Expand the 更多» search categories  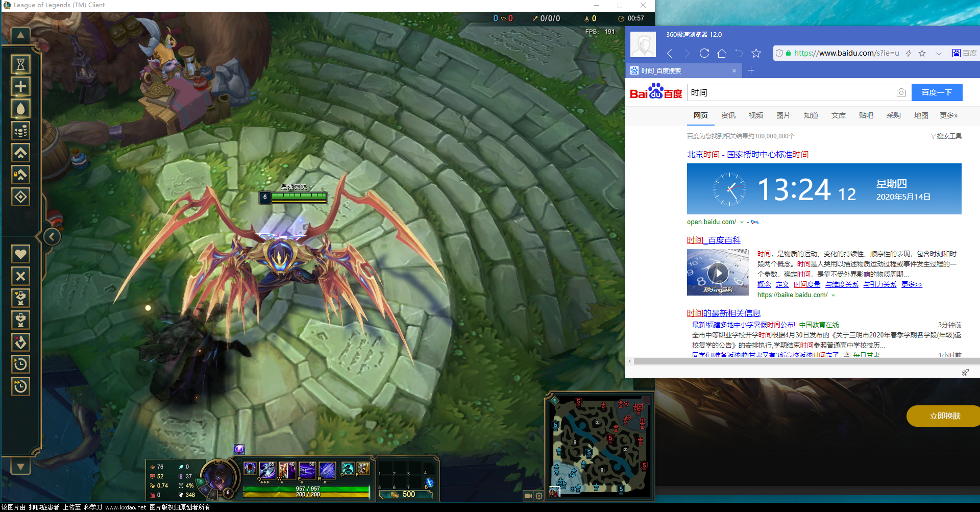[948, 115]
